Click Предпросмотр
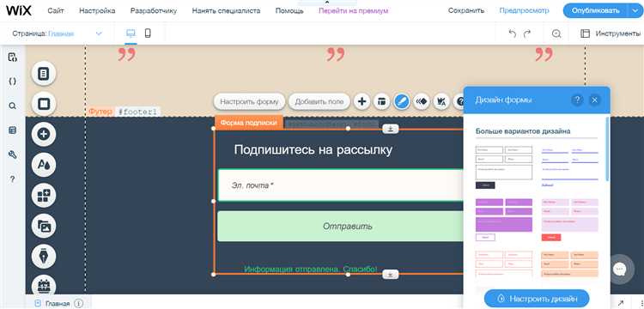 pos(524,10)
